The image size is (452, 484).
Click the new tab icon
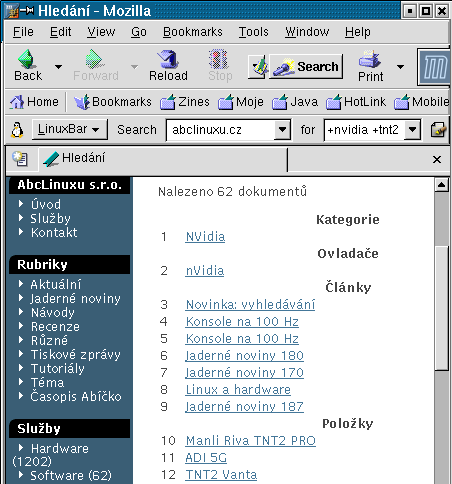[x=20, y=159]
